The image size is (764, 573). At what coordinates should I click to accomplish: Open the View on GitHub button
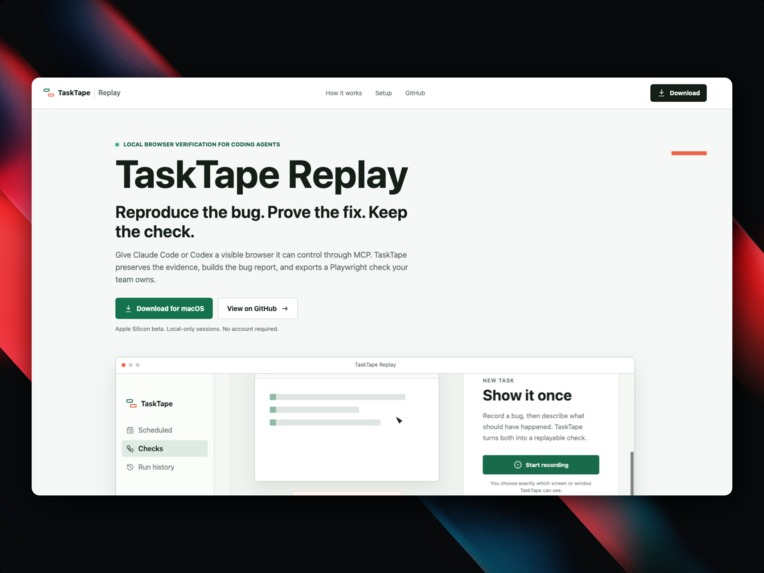(x=258, y=308)
